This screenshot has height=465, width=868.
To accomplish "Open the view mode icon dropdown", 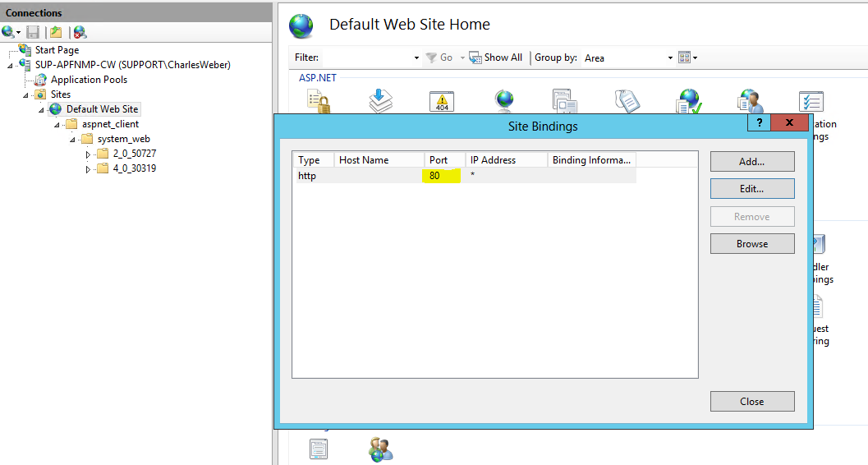I will tap(688, 58).
